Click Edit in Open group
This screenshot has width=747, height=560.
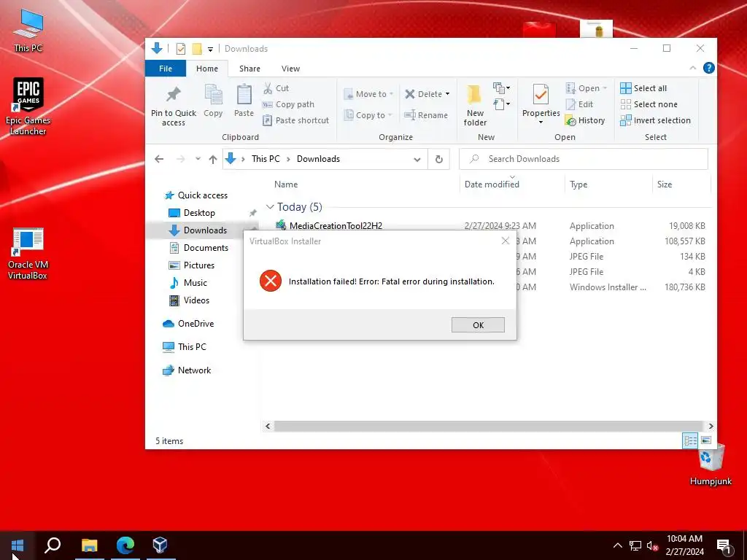(579, 104)
